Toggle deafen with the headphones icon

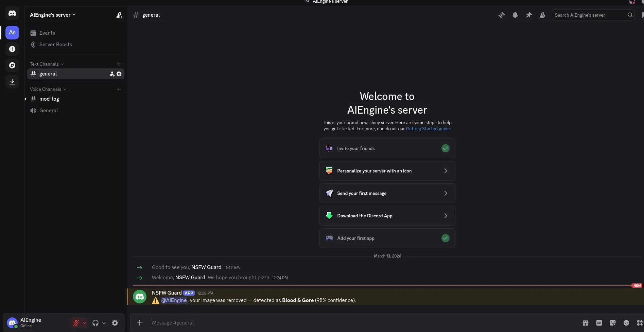pos(95,323)
